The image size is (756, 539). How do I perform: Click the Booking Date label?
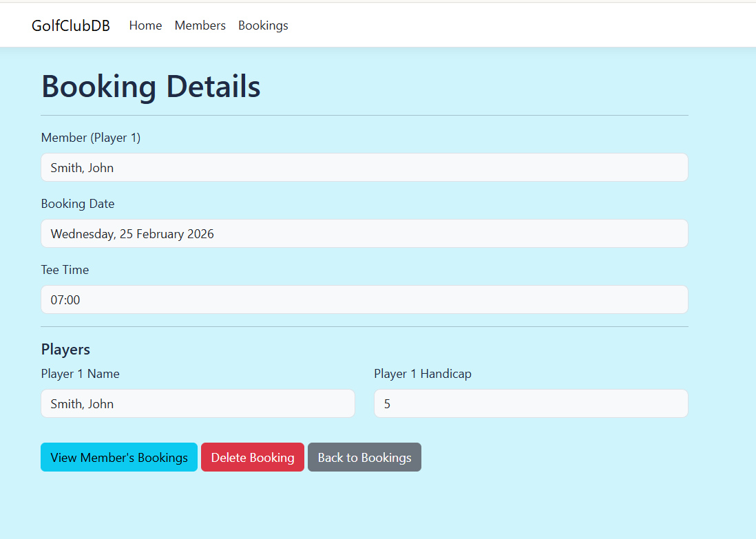[x=78, y=204]
